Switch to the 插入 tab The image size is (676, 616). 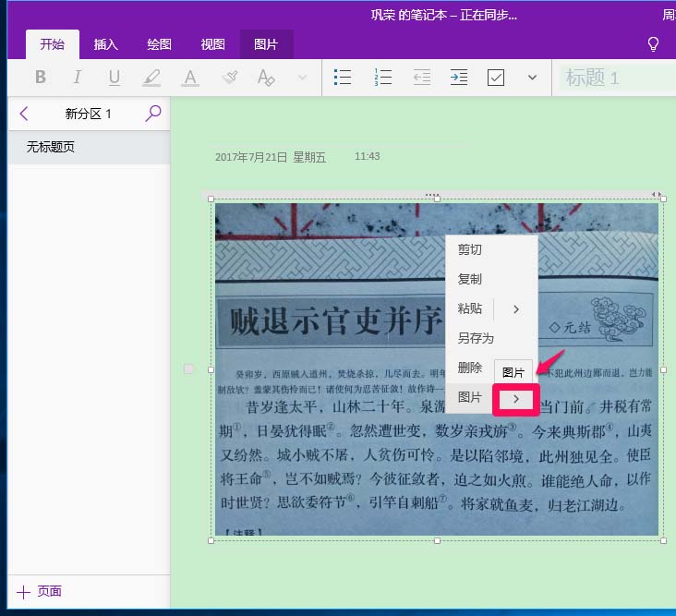106,43
